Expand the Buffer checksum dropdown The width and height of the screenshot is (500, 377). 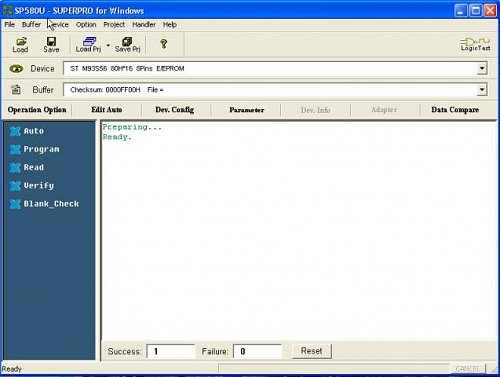(x=482, y=89)
